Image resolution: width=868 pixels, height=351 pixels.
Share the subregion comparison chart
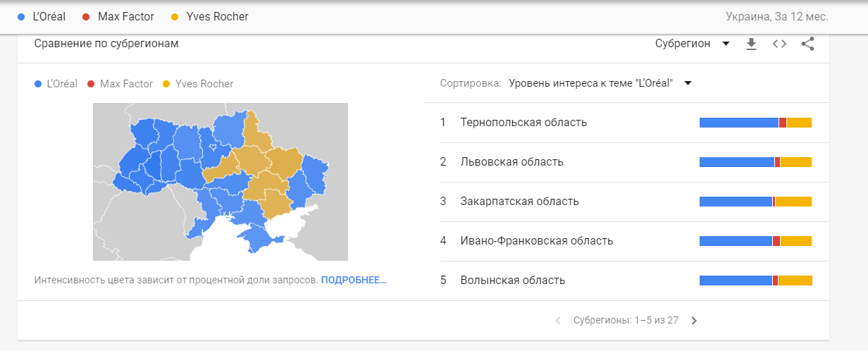pyautogui.click(x=807, y=44)
